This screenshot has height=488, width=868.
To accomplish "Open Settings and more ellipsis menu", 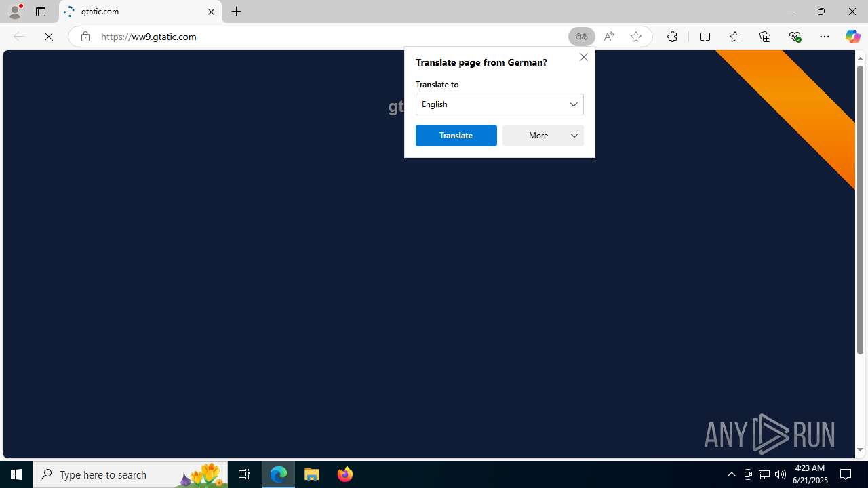I will click(825, 37).
